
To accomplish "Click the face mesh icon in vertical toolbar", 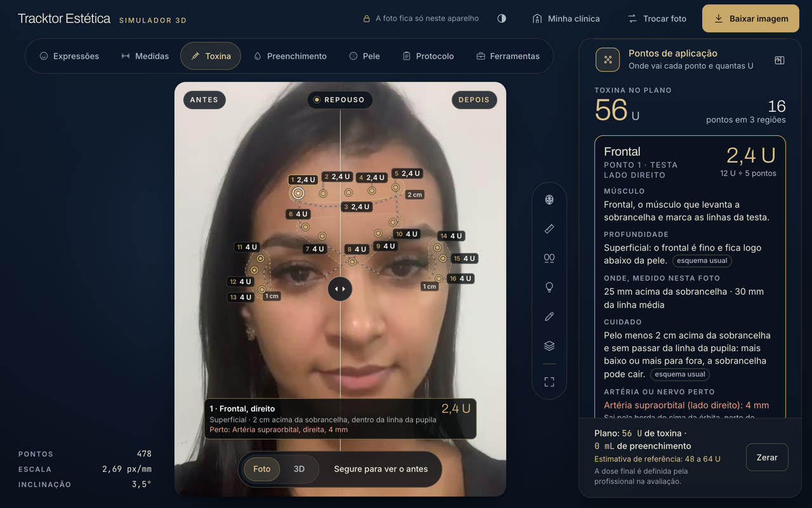I will (549, 200).
